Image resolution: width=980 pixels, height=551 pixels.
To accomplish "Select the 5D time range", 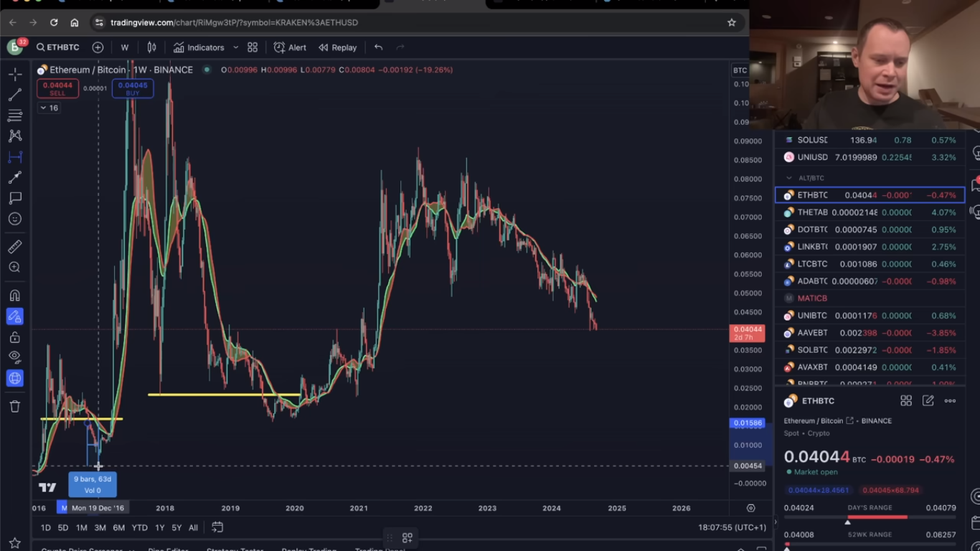I will click(63, 527).
